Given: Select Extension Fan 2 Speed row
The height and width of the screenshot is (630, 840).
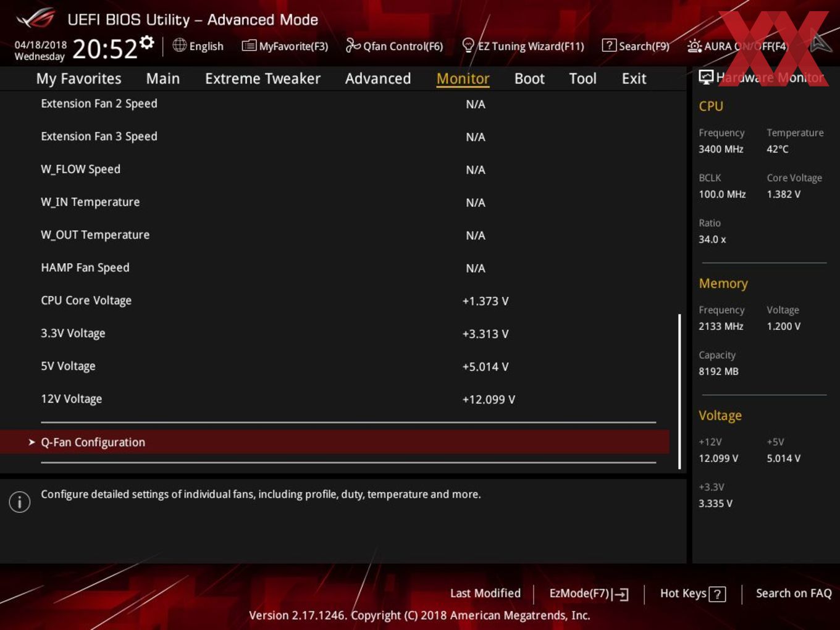Looking at the screenshot, I should pos(335,104).
